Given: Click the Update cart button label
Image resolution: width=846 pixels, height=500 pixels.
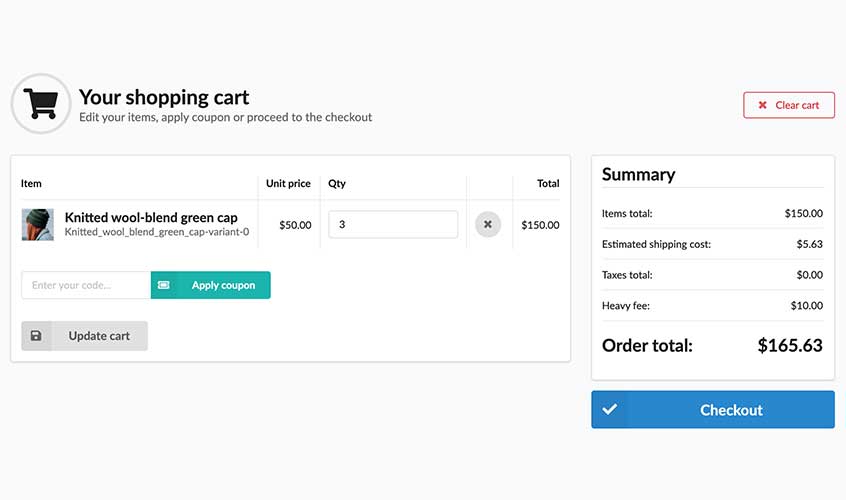Looking at the screenshot, I should click(x=99, y=336).
